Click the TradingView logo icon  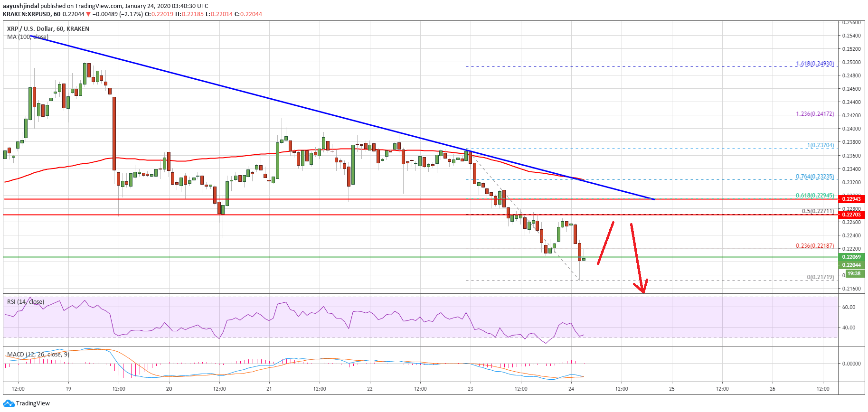pyautogui.click(x=9, y=403)
